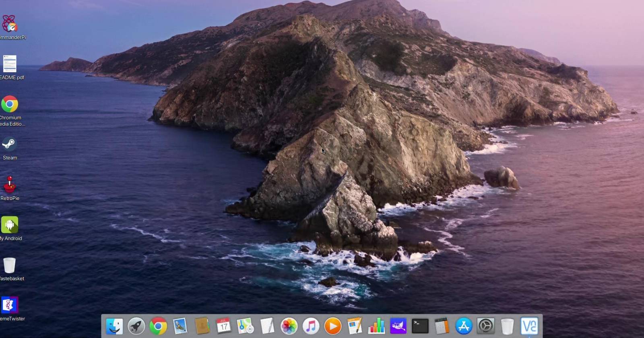
Task: Open the text editor notepad dock icon
Action: click(267, 326)
